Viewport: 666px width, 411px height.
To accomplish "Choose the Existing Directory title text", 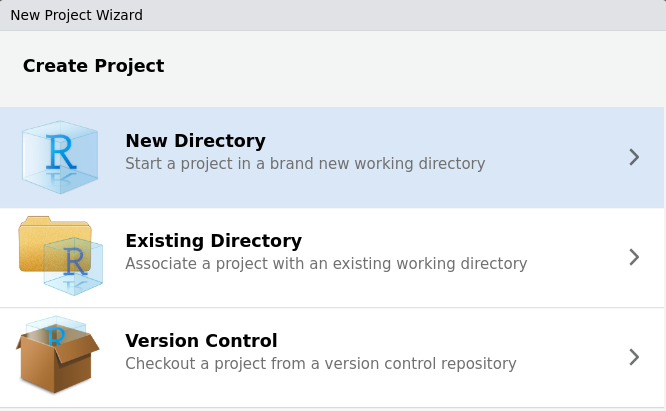I will click(x=213, y=241).
